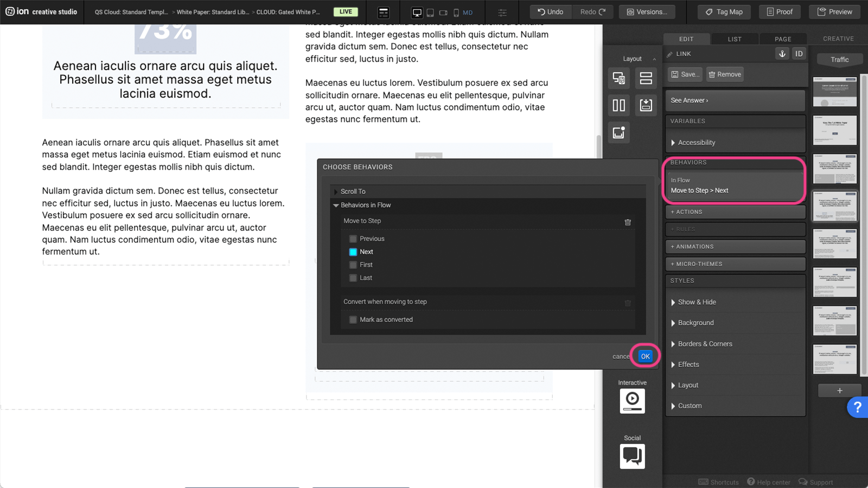868x488 pixels.
Task: Add a new page with plus button
Action: click(839, 390)
